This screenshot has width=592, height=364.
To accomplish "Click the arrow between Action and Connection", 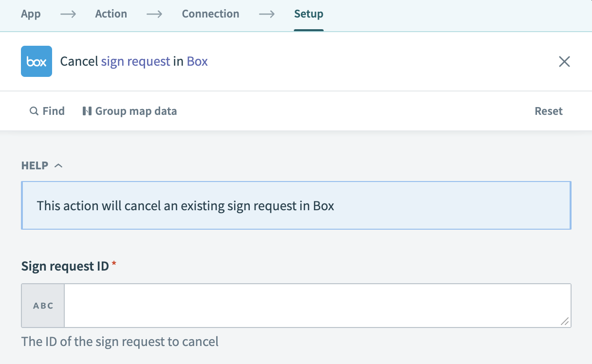I will (154, 14).
